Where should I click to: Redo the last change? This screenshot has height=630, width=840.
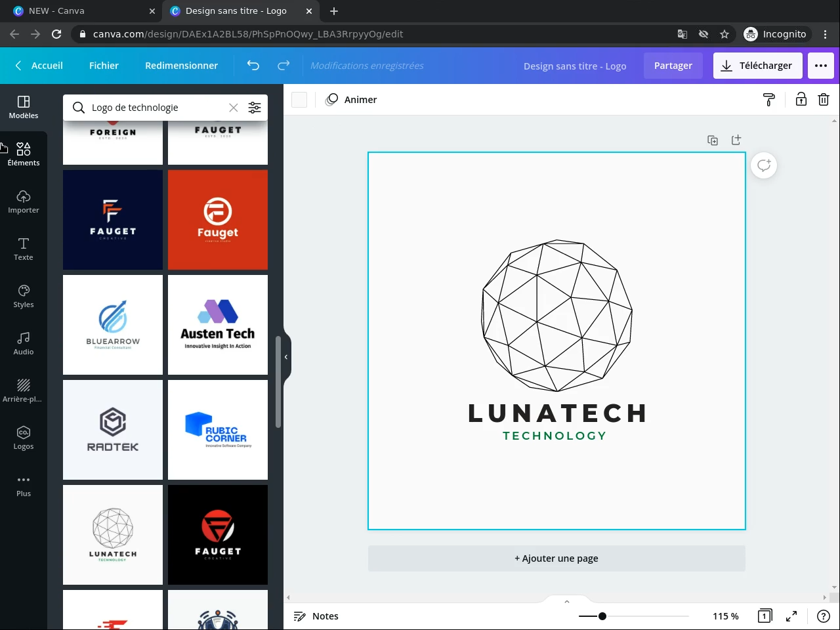pyautogui.click(x=283, y=66)
